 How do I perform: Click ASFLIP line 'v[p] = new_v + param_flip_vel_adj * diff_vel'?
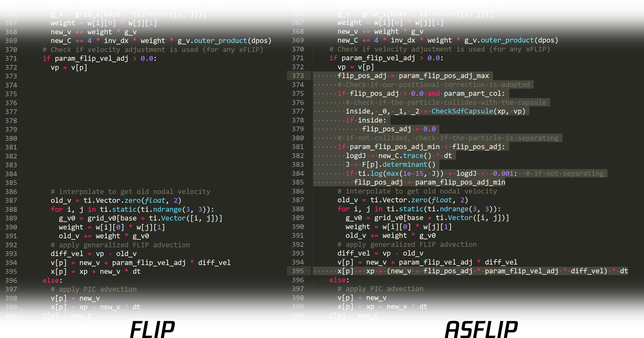(x=427, y=262)
